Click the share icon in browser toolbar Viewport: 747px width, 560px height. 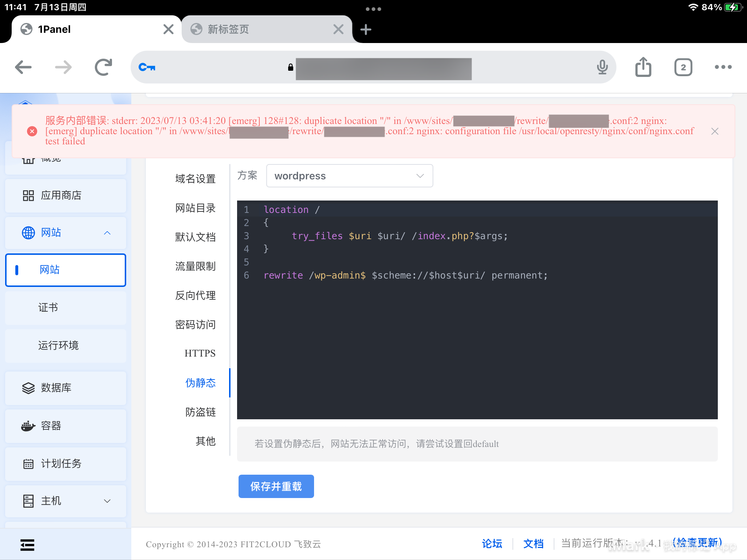click(x=643, y=67)
